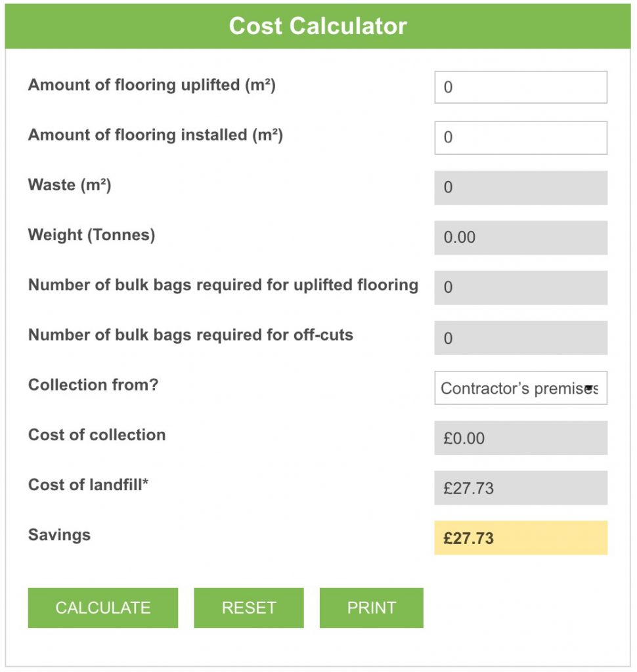
Task: Click the dropdown arrow beside Contractor's premises
Action: tap(589, 388)
